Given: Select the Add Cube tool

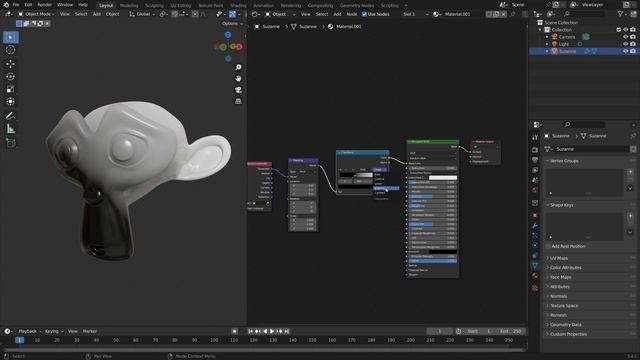Looking at the screenshot, I should click(x=11, y=143).
